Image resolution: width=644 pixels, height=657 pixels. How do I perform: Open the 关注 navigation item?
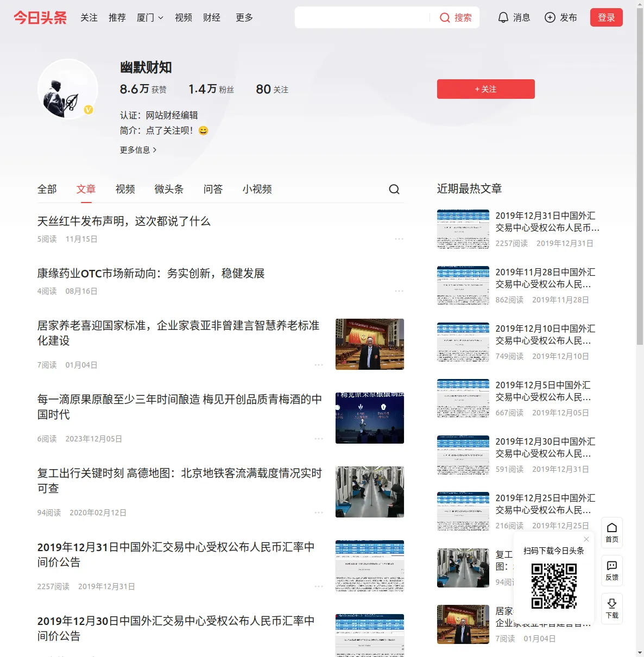89,18
